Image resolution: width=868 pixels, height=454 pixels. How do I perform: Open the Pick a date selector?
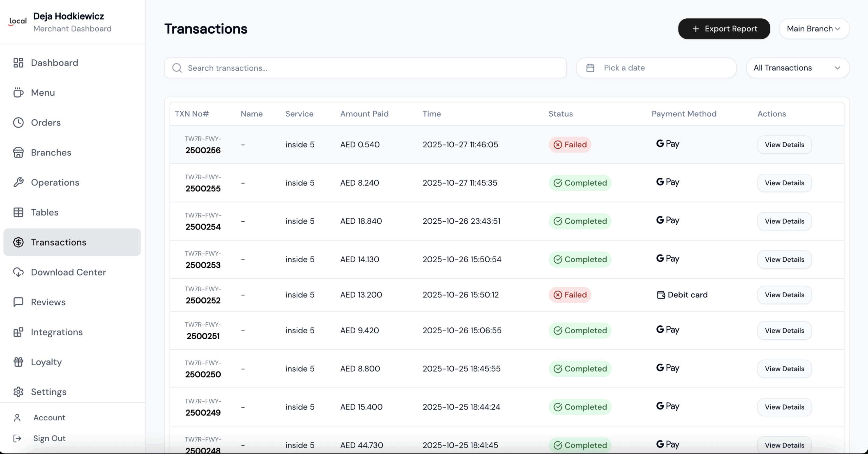click(656, 68)
